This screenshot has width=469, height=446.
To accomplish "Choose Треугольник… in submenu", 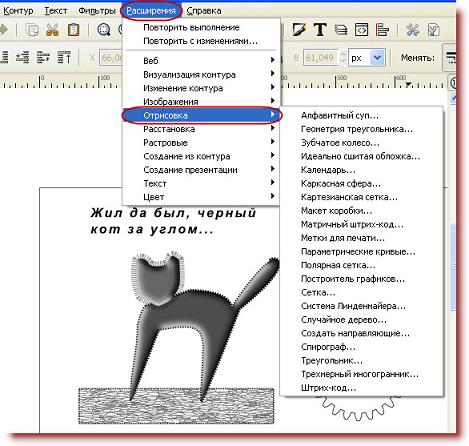I will (x=362, y=361).
